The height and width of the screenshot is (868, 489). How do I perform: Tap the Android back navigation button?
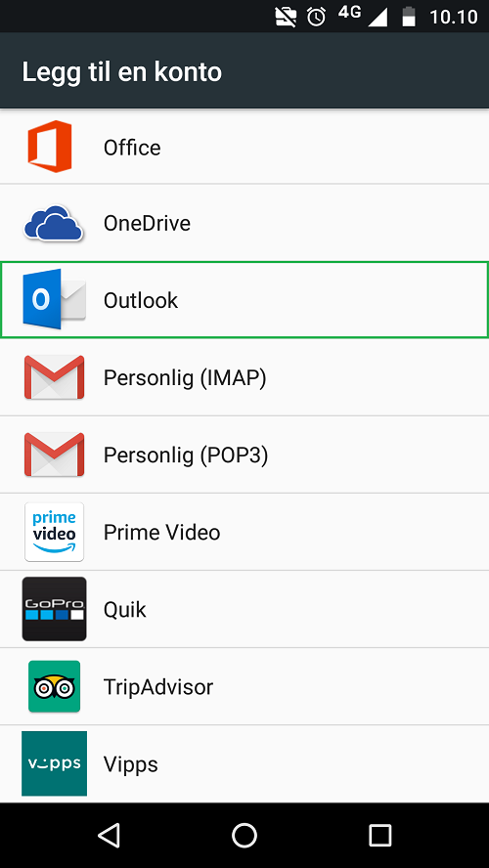click(x=109, y=835)
